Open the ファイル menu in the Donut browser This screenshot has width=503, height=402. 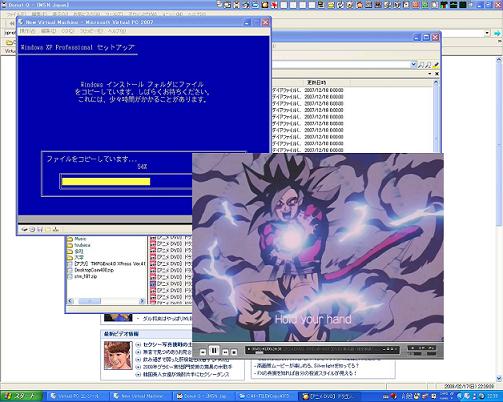click(16, 14)
